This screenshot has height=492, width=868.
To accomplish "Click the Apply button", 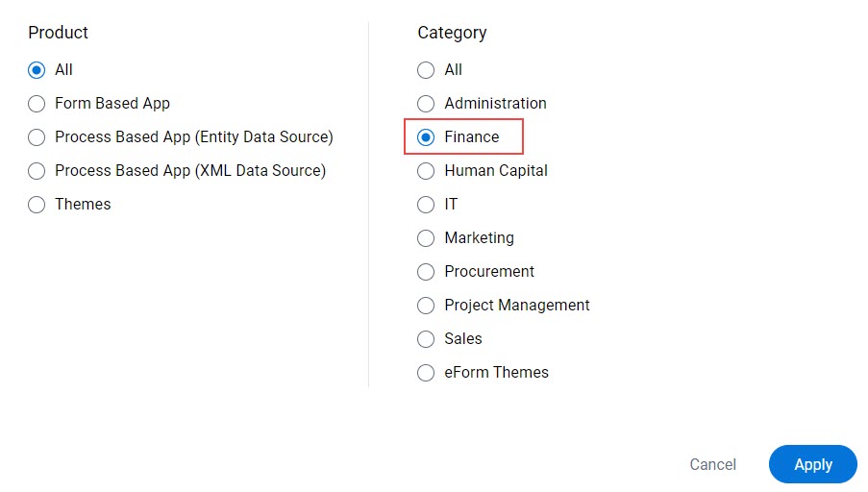I will (x=812, y=464).
